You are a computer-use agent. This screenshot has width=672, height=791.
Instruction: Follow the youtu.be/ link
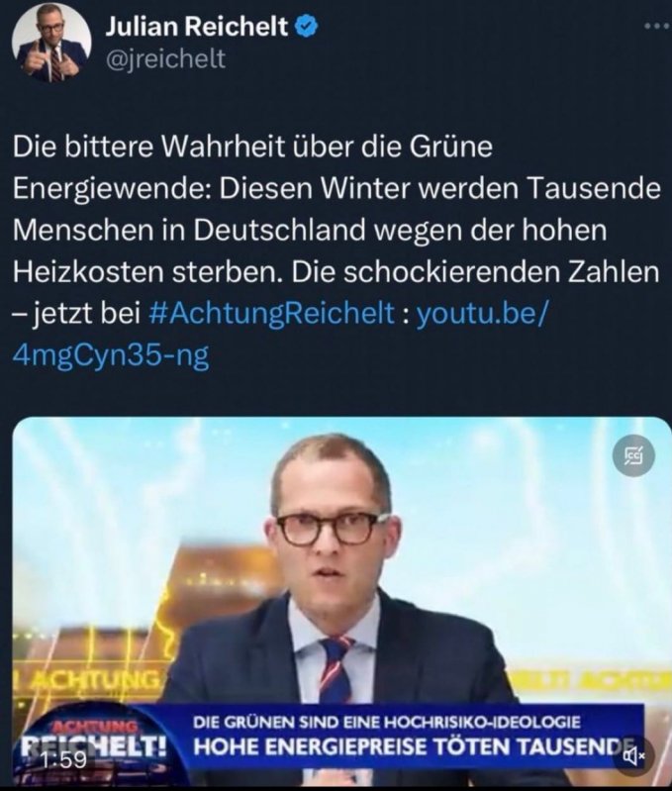pos(481,313)
